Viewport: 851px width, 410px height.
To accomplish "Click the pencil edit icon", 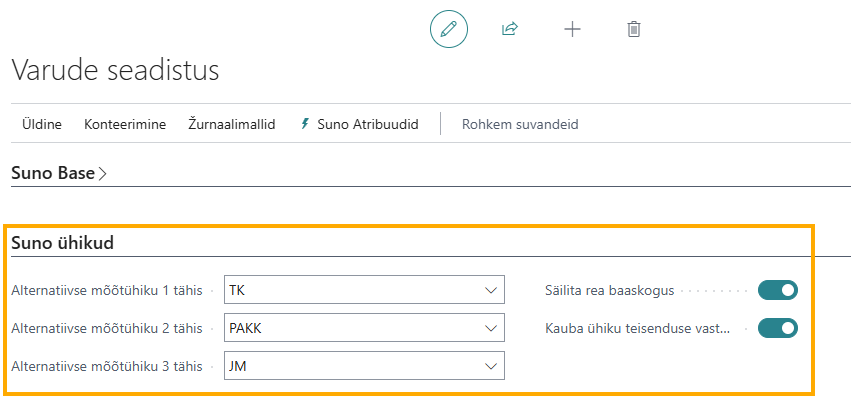I will click(449, 29).
